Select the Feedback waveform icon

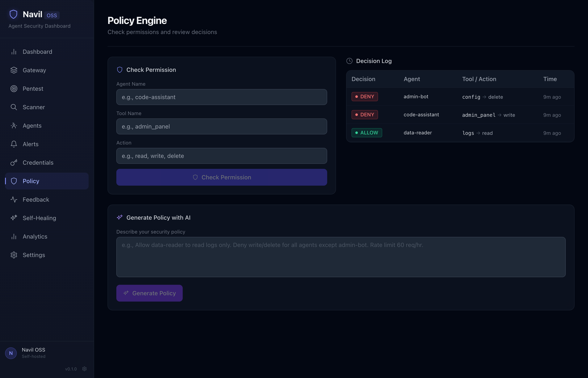pyautogui.click(x=13, y=199)
